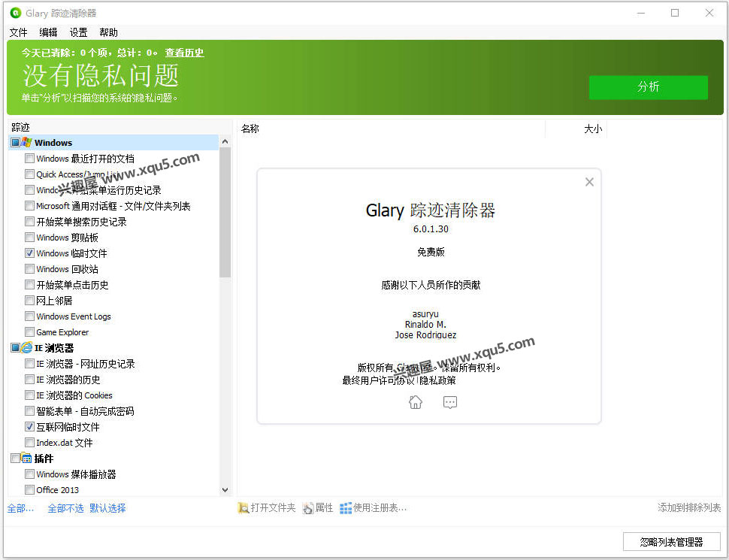Disable the 互联网临时文件 checkbox
729x560 pixels.
point(29,427)
